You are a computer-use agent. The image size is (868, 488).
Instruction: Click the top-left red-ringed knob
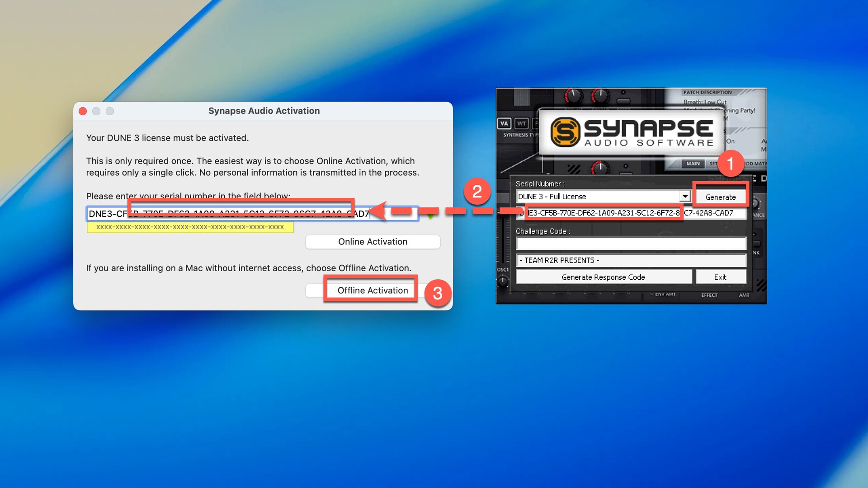(x=574, y=96)
